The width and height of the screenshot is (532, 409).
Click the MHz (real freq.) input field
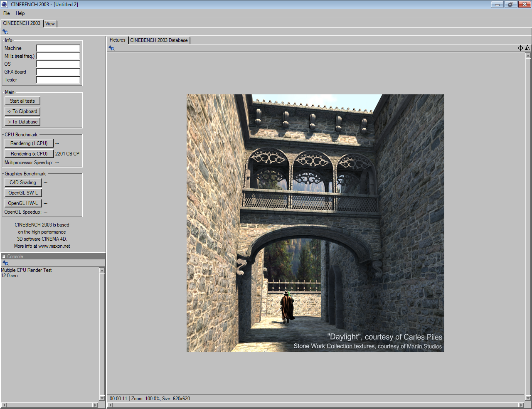click(58, 56)
